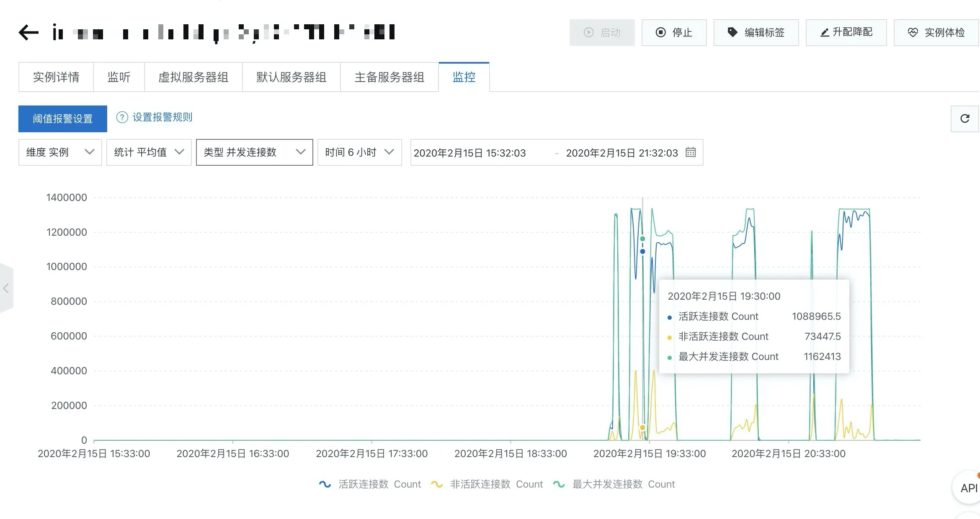Expand the collapsed left sidebar handle

tap(6, 288)
